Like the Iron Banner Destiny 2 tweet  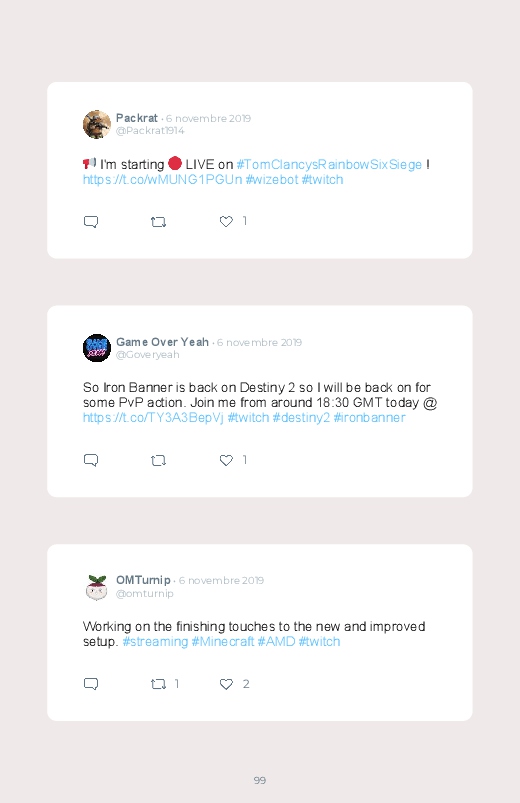[226, 460]
